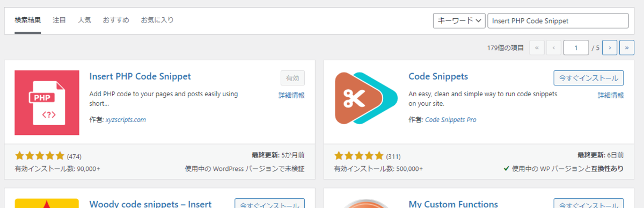This screenshot has height=208, width=644.
Task: Open 詳細情報 link for Code Snippets
Action: pos(611,96)
